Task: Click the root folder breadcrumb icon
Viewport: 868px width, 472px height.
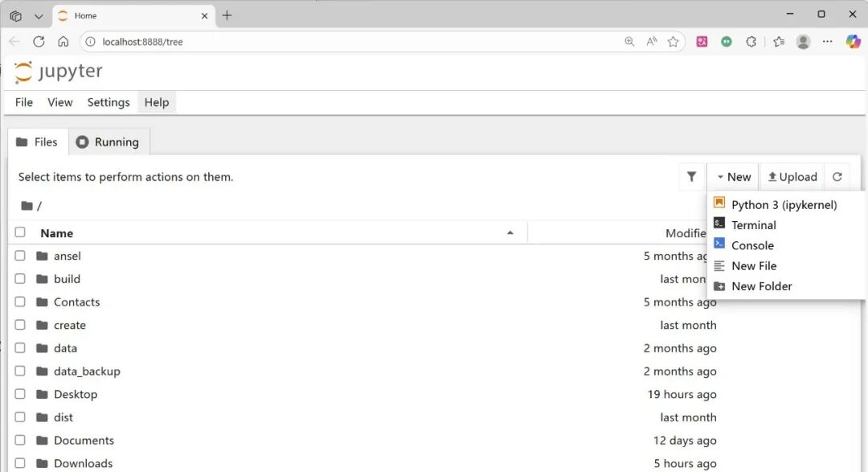Action: coord(27,206)
